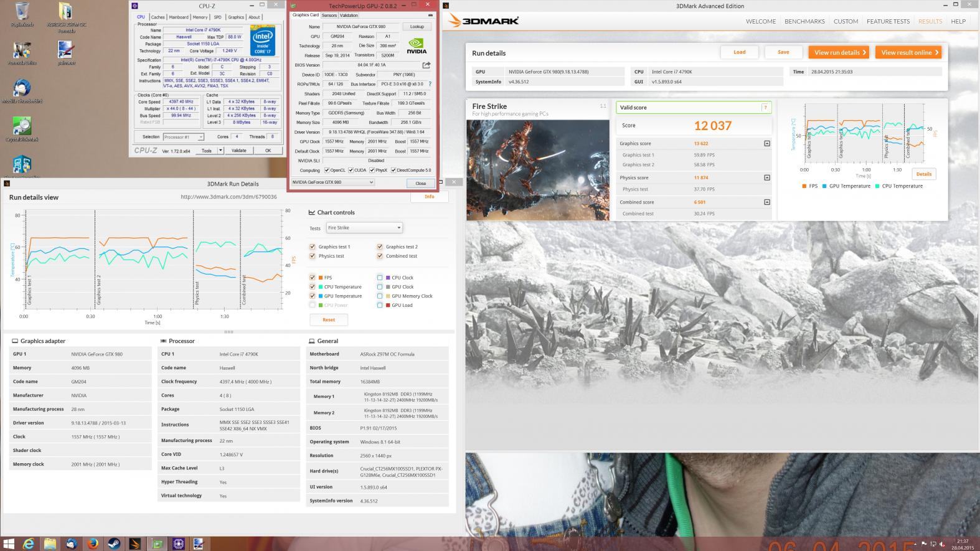Switch to 3DMark in the taskbar
Viewport: 980px width, 551px height.
[x=135, y=544]
